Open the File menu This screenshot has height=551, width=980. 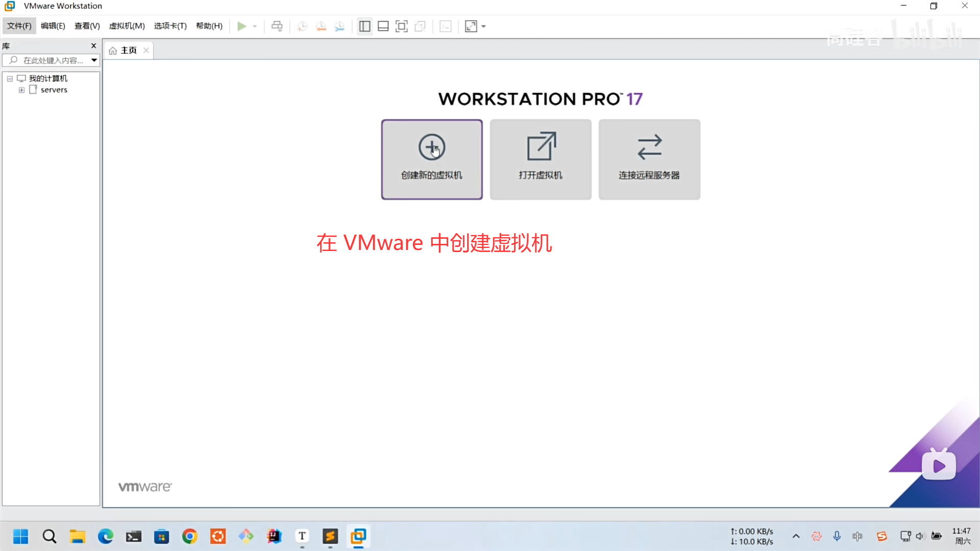pos(19,26)
